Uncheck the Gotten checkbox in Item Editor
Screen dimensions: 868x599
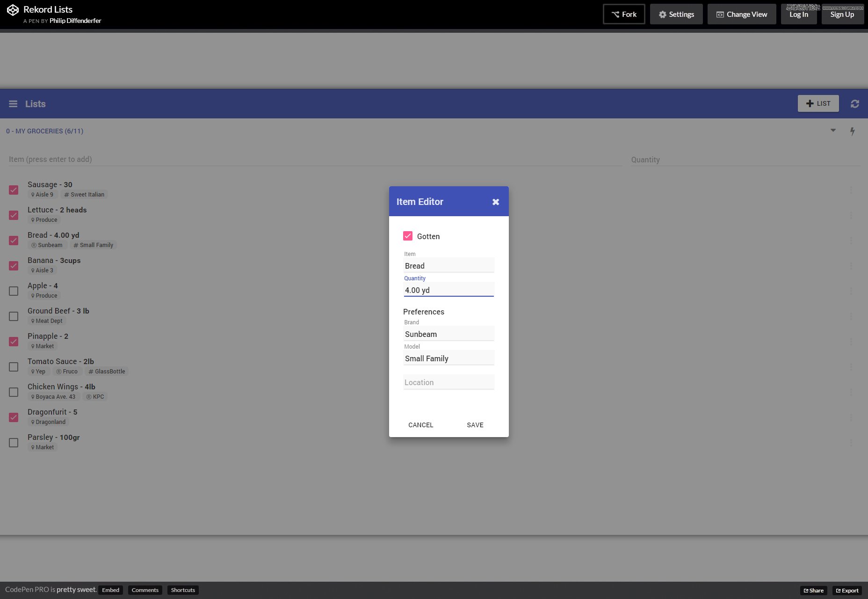click(408, 236)
